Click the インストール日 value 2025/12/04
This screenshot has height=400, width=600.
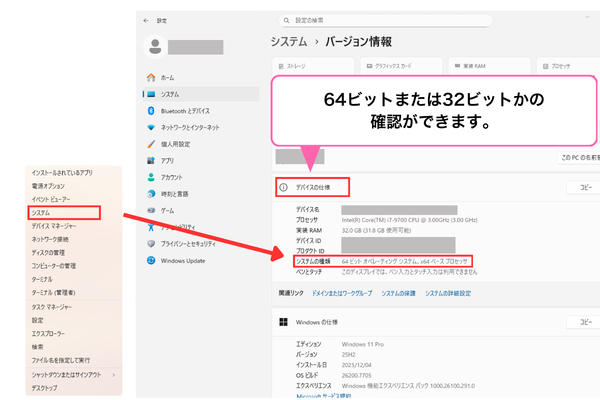[x=356, y=365]
